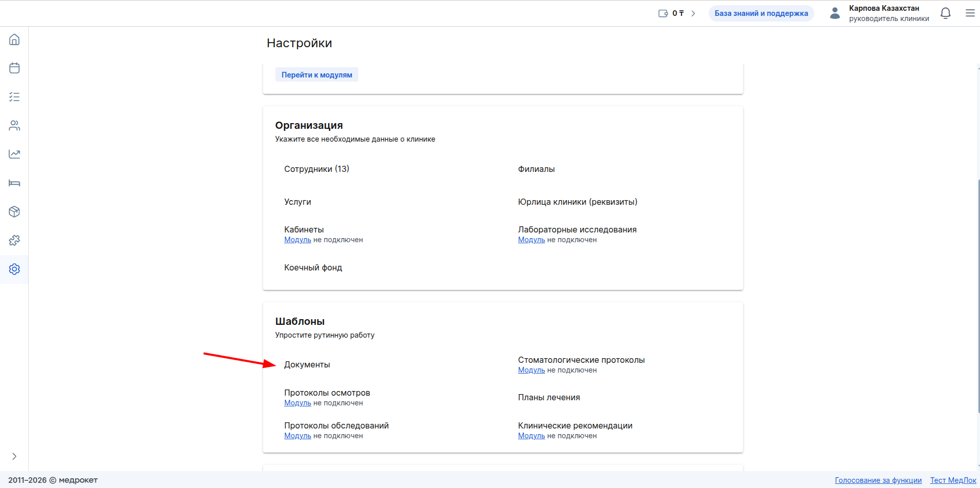980x488 pixels.
Task: Click the Перейти к модулям button
Action: click(x=316, y=75)
